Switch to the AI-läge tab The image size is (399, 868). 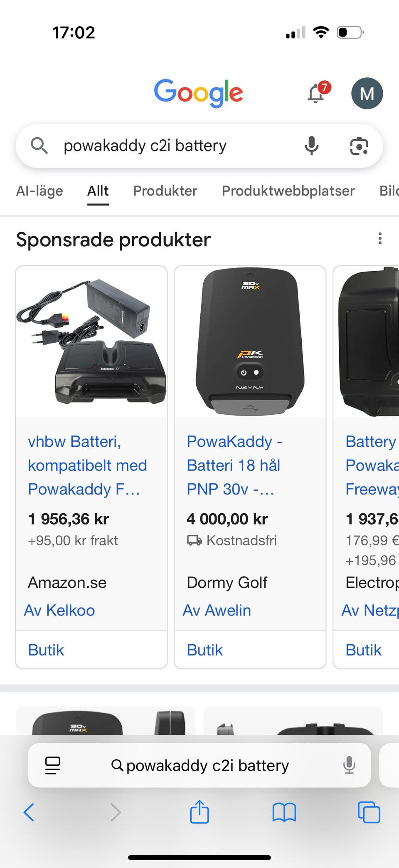(39, 191)
